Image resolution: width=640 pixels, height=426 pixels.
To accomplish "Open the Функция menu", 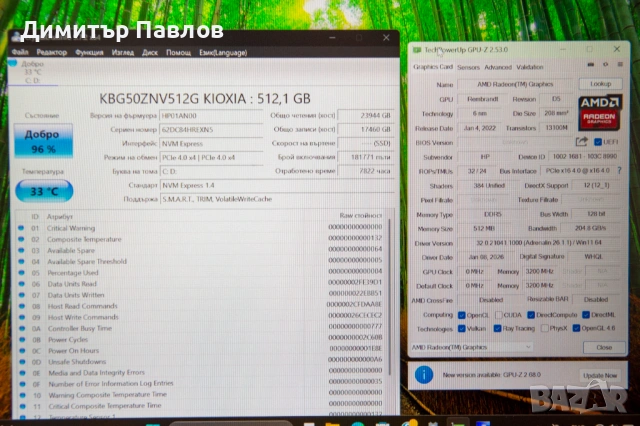I will tap(89, 52).
